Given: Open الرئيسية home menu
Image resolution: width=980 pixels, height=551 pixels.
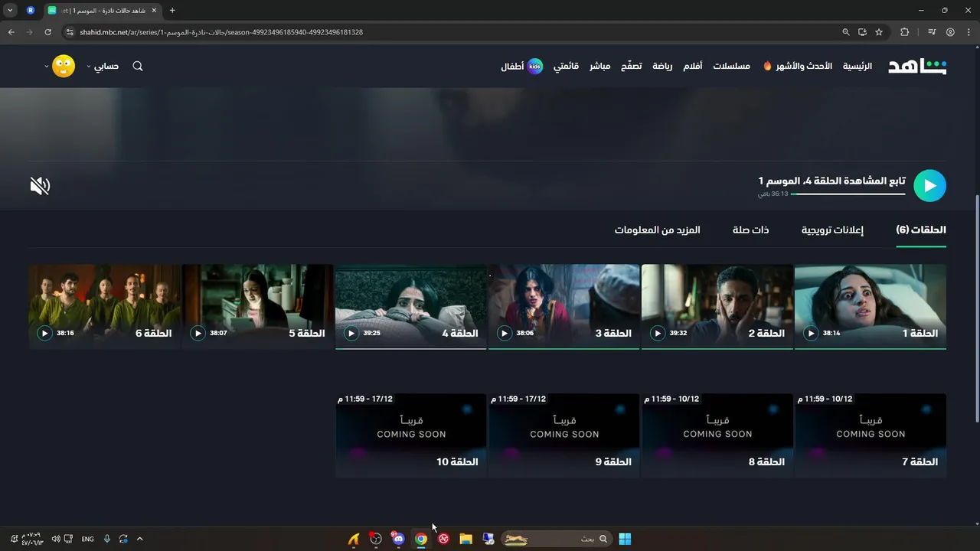Looking at the screenshot, I should pos(857,66).
